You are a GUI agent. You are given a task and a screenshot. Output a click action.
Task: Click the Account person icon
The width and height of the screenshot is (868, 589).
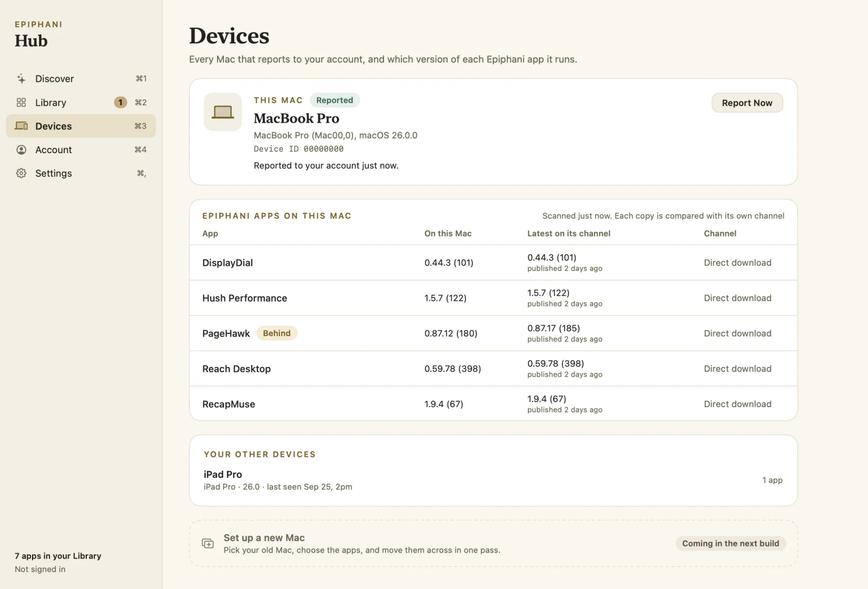coord(21,150)
